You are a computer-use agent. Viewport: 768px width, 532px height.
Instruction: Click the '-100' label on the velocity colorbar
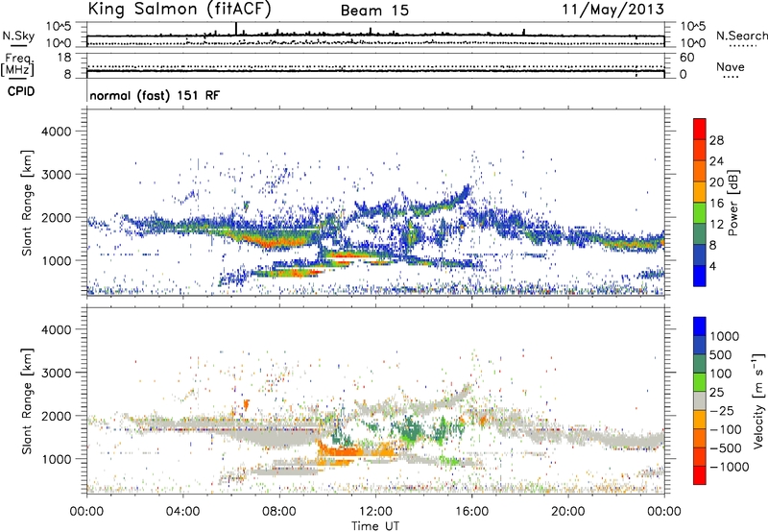[x=725, y=429]
